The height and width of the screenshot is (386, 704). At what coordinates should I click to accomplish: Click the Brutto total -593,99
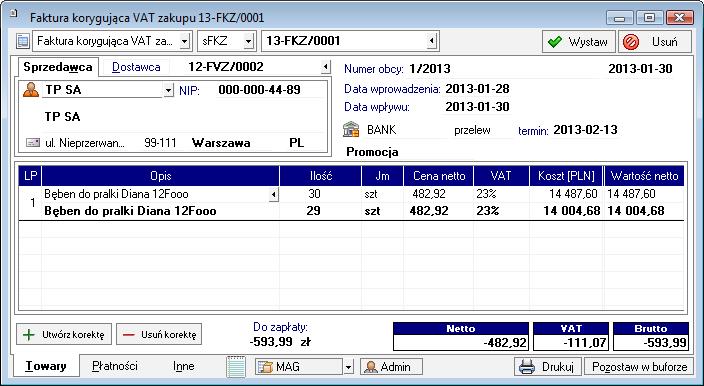(651, 343)
